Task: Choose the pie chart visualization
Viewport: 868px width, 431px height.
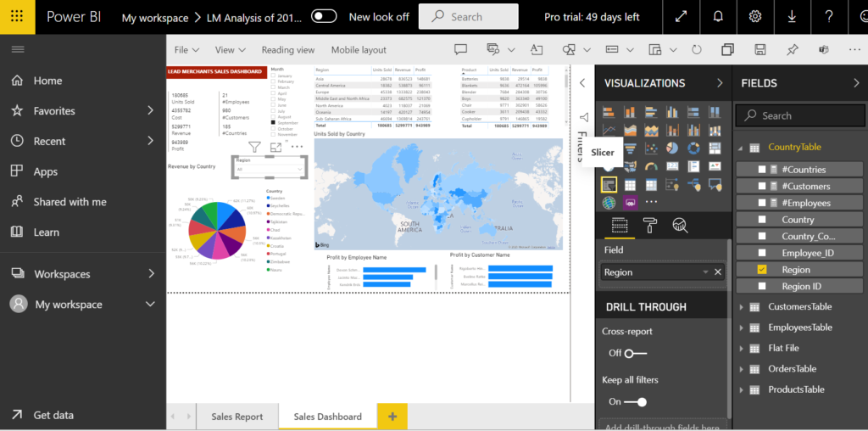Action: pyautogui.click(x=672, y=148)
